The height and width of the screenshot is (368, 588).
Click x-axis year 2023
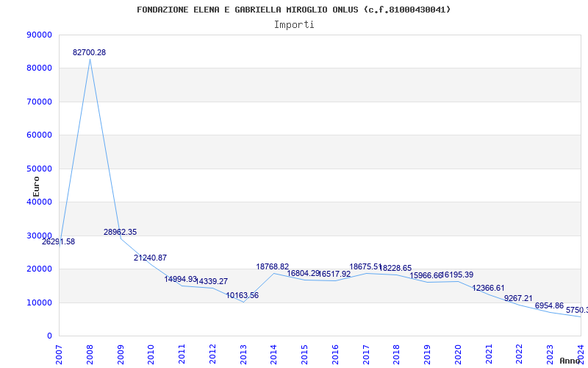tap(550, 355)
